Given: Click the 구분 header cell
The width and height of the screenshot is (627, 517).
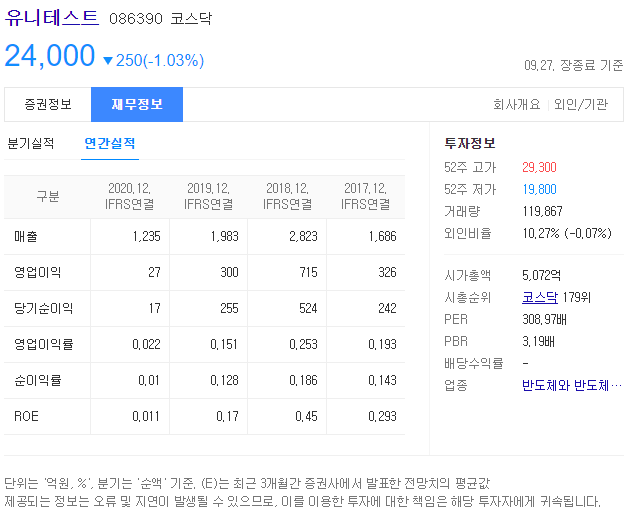Looking at the screenshot, I should point(48,196).
